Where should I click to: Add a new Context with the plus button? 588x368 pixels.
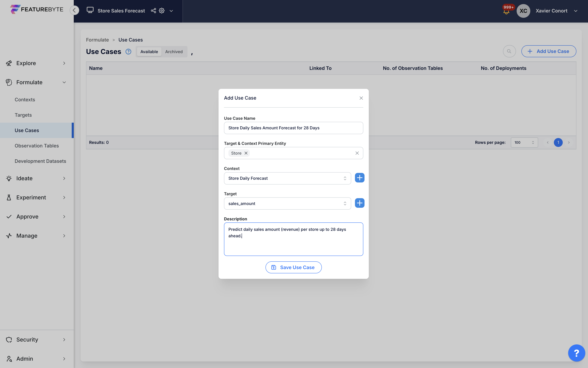(359, 178)
